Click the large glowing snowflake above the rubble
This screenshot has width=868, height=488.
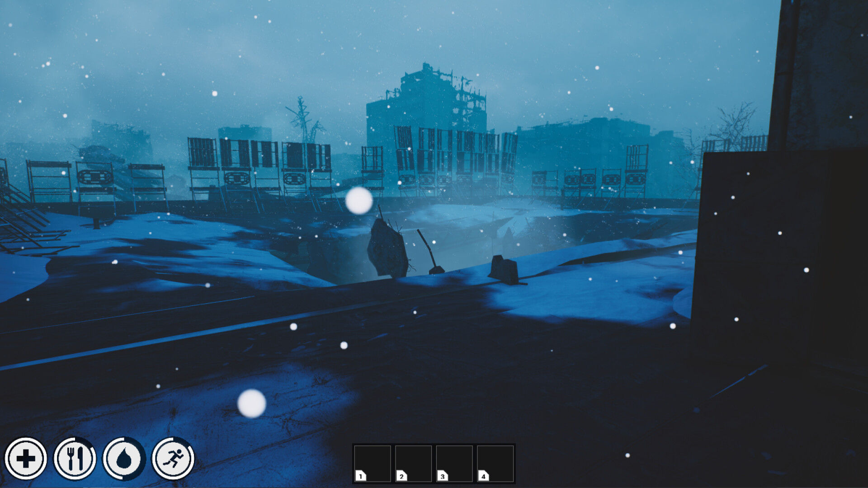pyautogui.click(x=359, y=200)
